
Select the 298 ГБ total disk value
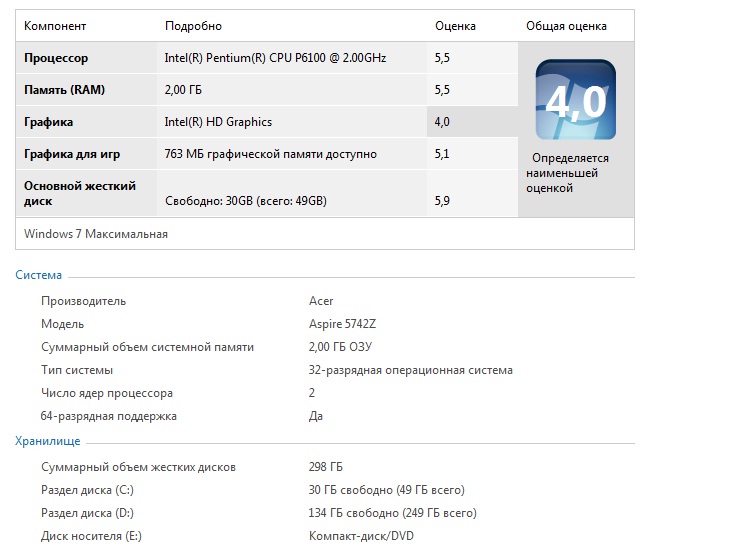pyautogui.click(x=326, y=467)
